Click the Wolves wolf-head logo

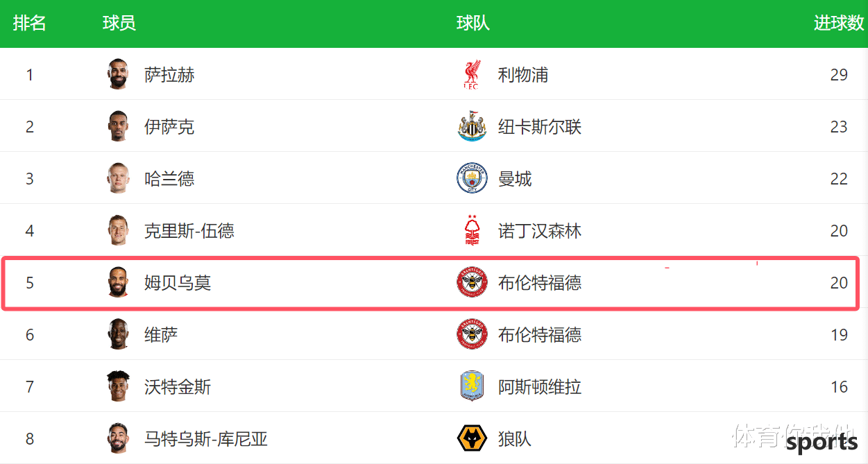pos(472,438)
